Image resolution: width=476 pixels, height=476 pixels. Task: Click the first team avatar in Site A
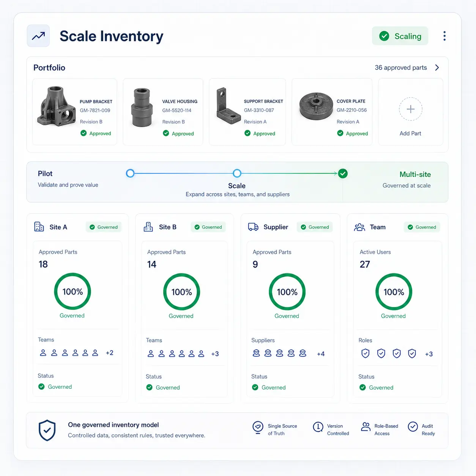tap(43, 353)
